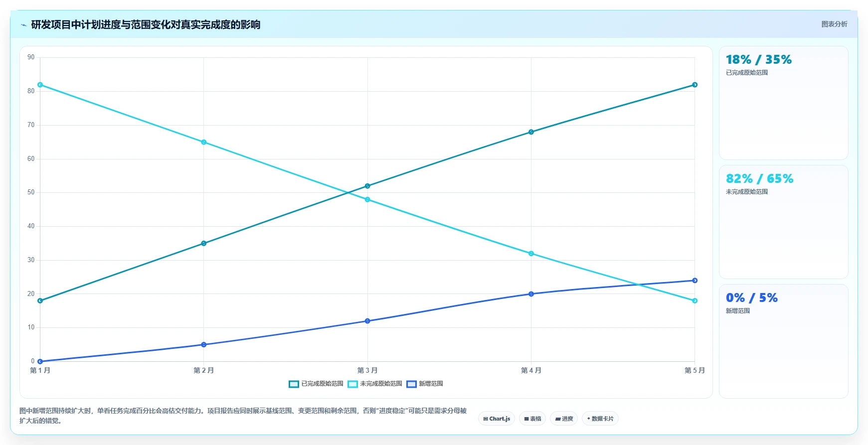Click the 未完成原始范围 data point at 第 1 月
The image size is (868, 445).
40,85
